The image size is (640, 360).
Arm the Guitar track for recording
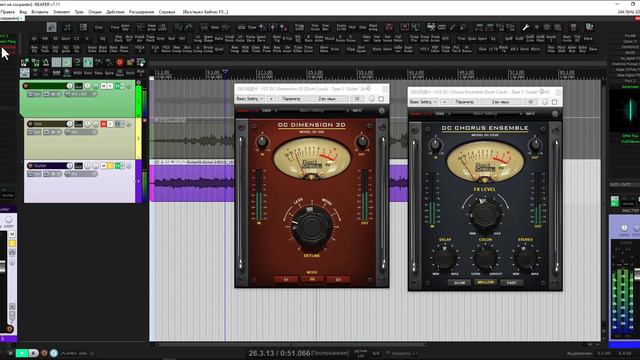30,166
